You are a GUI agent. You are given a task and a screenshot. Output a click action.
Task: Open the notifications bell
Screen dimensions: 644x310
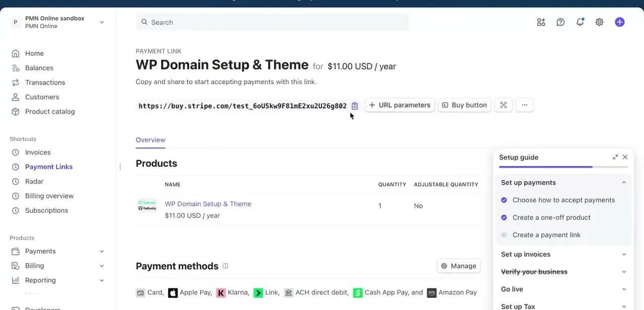coord(580,22)
